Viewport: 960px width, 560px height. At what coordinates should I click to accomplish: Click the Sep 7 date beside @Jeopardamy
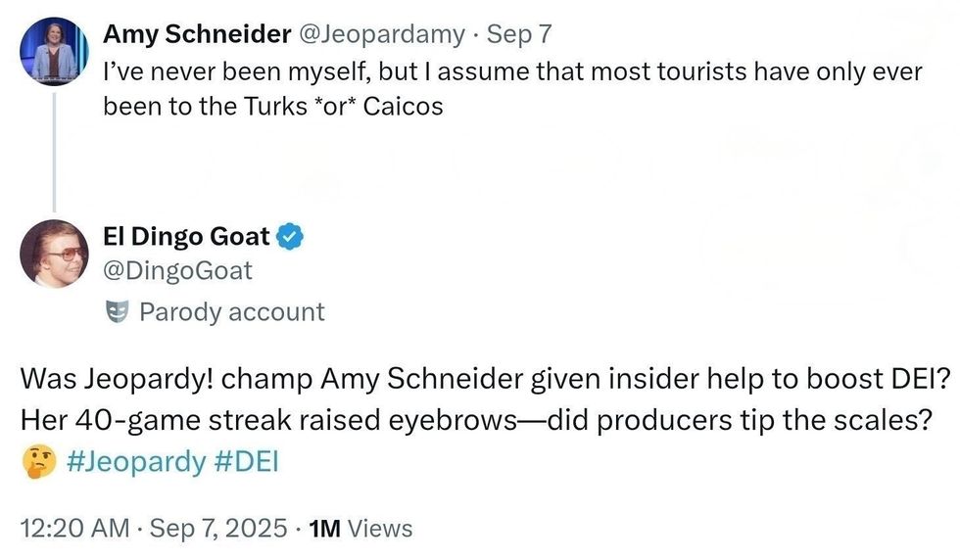519,34
